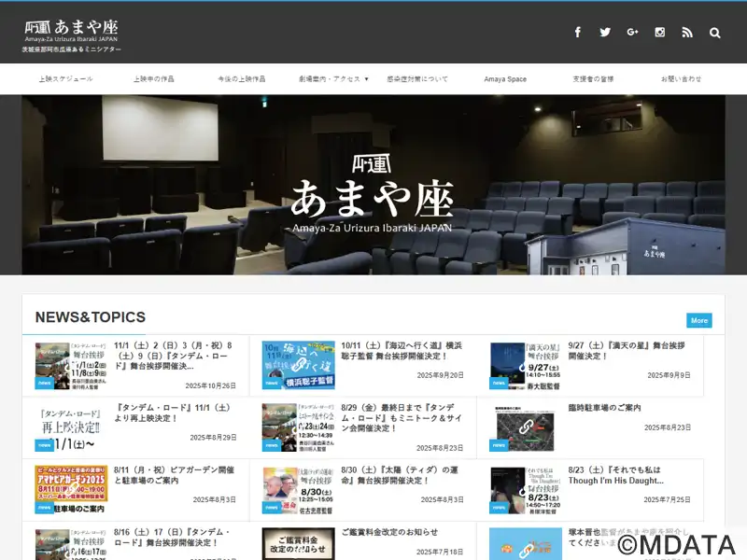This screenshot has width=747, height=560.
Task: Click the date 2025年9月20日
Action: pos(440,375)
